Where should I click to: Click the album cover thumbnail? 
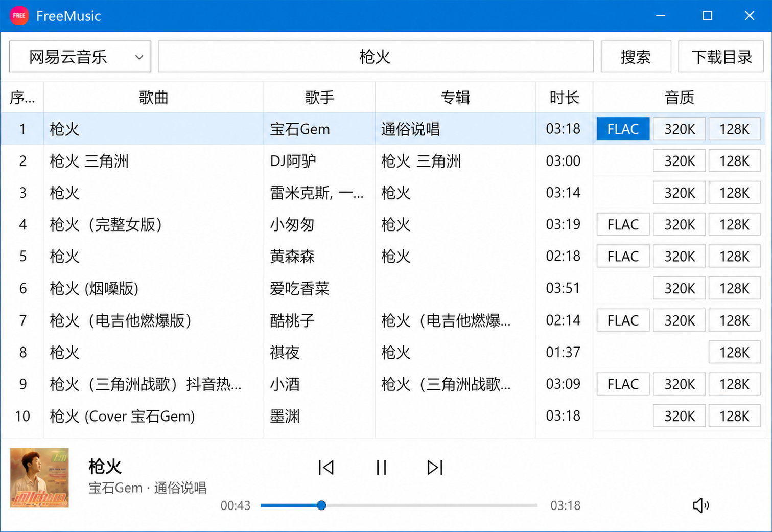tap(39, 478)
